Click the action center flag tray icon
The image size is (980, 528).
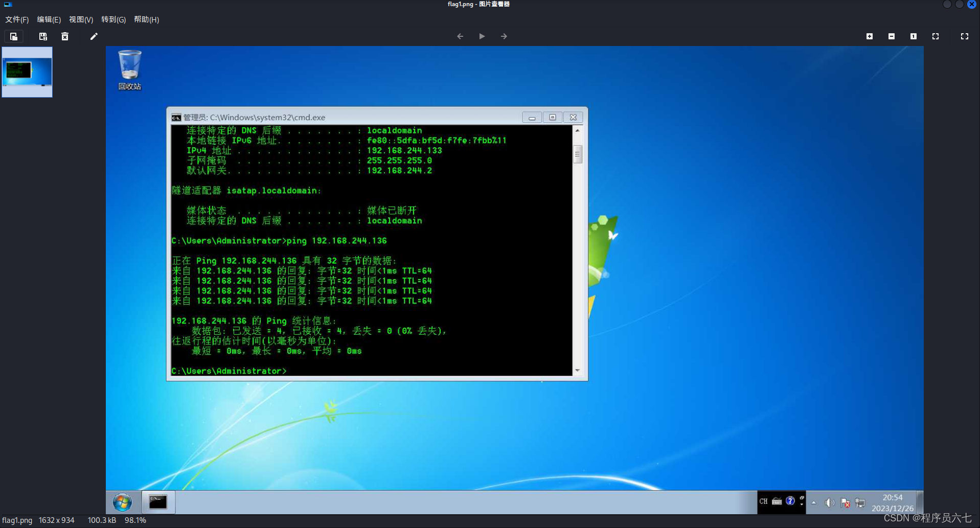point(846,503)
